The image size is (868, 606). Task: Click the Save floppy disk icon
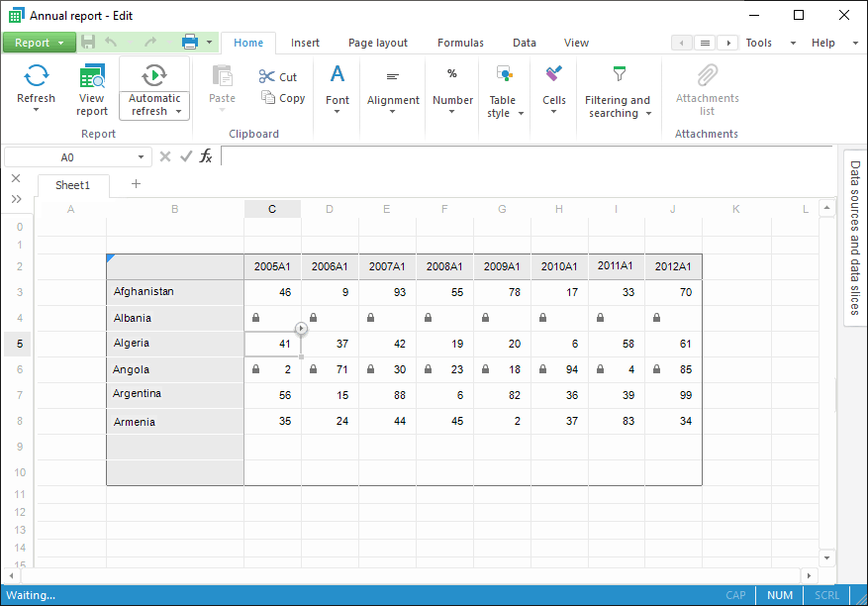coord(88,43)
